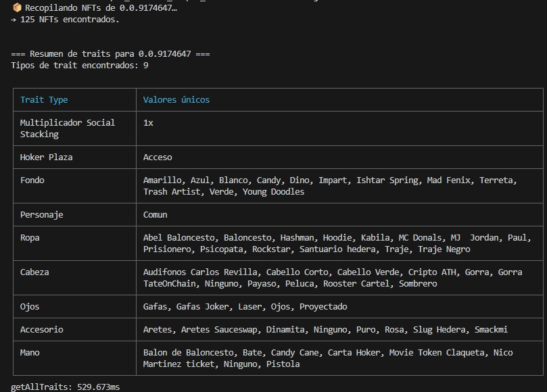
Task: Click the "Resumen de traits para 0.0.9174647" heading
Action: pos(110,54)
